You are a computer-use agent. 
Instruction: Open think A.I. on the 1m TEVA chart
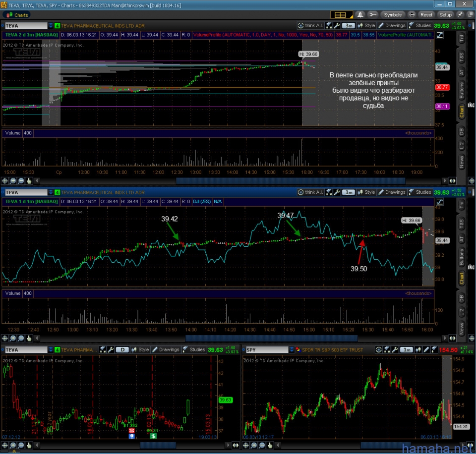[310, 192]
